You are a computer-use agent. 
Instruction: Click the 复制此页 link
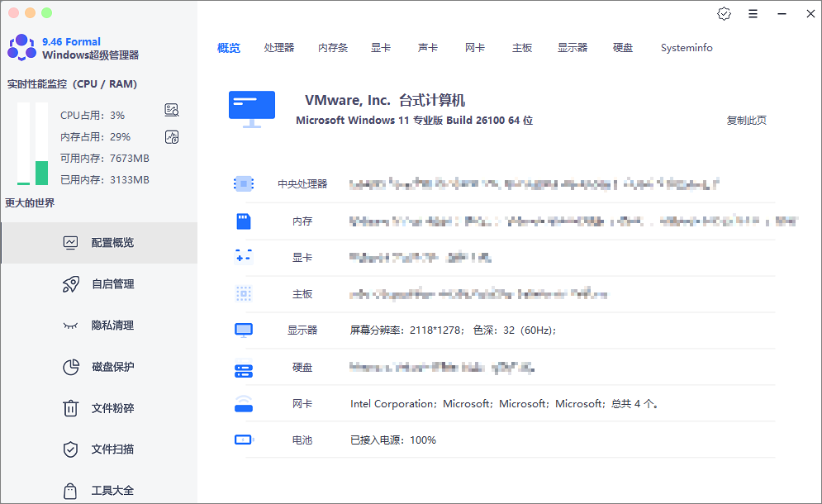(747, 120)
